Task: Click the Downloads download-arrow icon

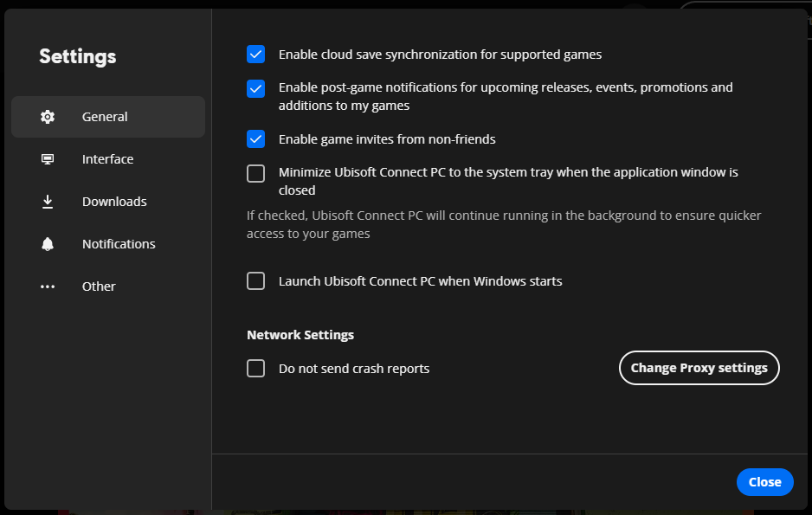Action: point(48,201)
